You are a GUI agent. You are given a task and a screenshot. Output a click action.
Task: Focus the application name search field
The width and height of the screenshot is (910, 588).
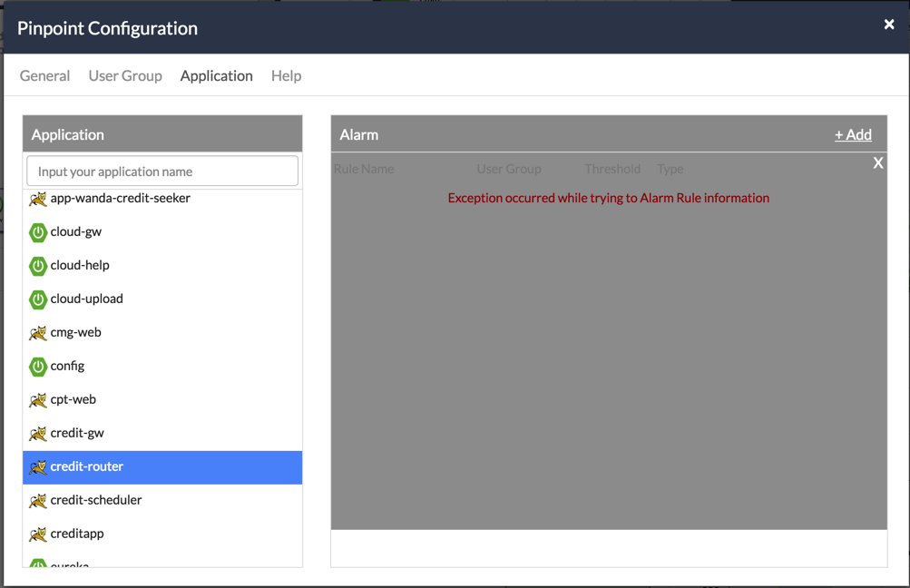point(162,171)
